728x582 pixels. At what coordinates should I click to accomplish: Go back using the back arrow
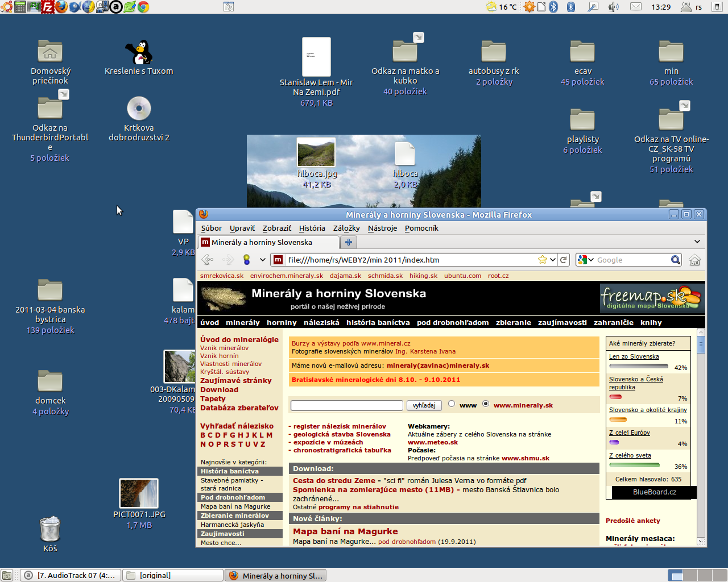[x=208, y=260]
